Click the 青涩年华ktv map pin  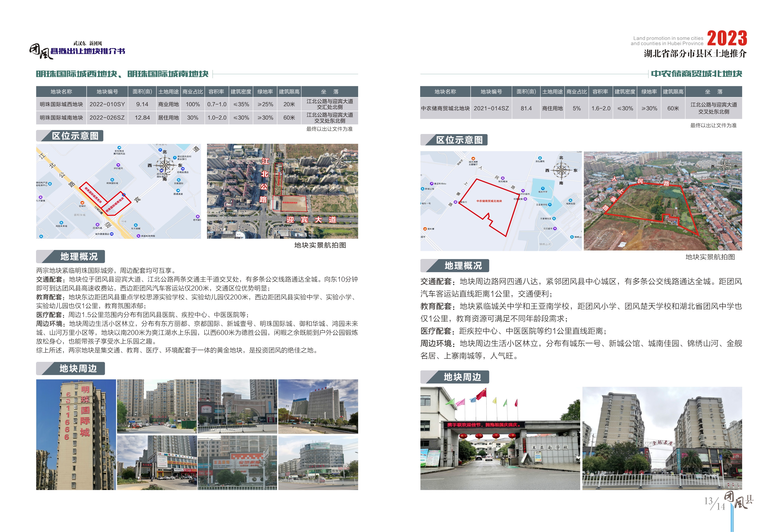point(432,184)
